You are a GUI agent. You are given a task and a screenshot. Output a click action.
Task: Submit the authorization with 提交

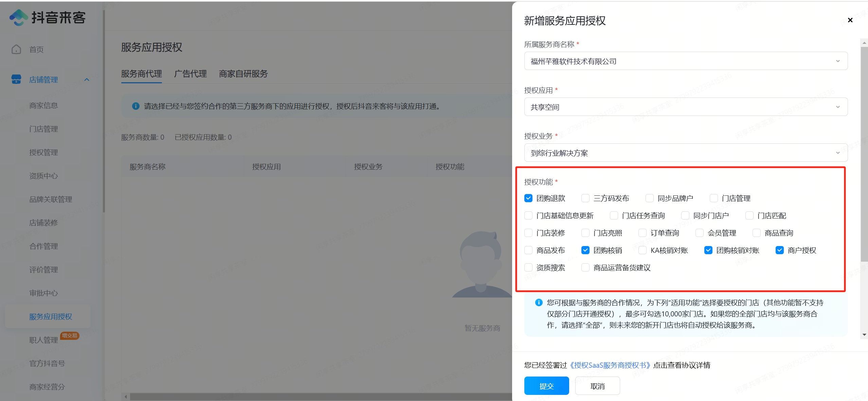coord(546,386)
